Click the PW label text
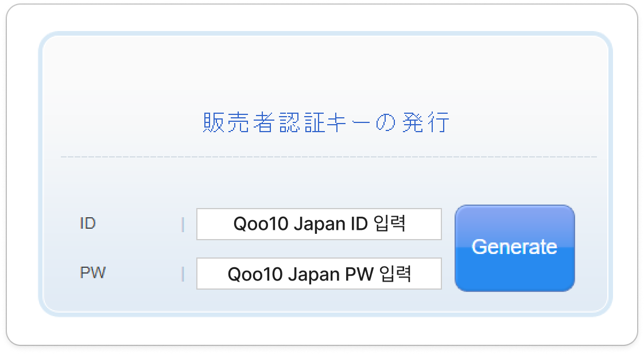Screen dimensions: 644x354 [93, 273]
